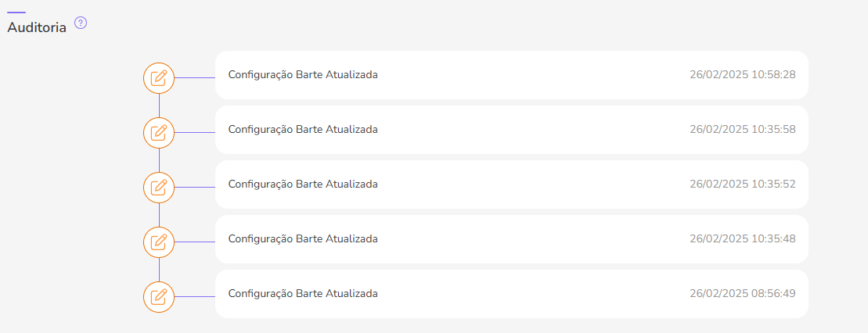Click "Configuração Barte Atualizada" title in the 10:35:52 entry
This screenshot has width=868, height=333.
coord(303,184)
